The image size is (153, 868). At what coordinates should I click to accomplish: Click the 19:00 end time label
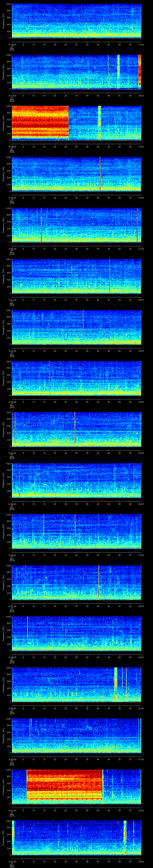coord(141,147)
